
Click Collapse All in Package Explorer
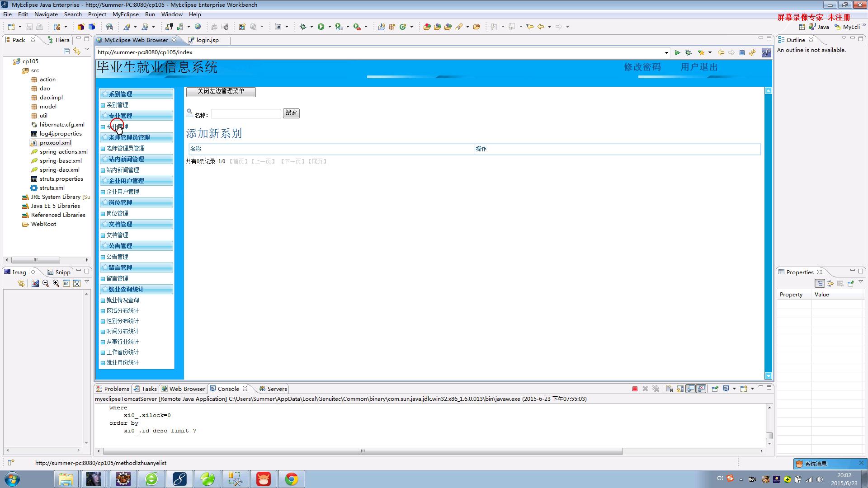(67, 51)
